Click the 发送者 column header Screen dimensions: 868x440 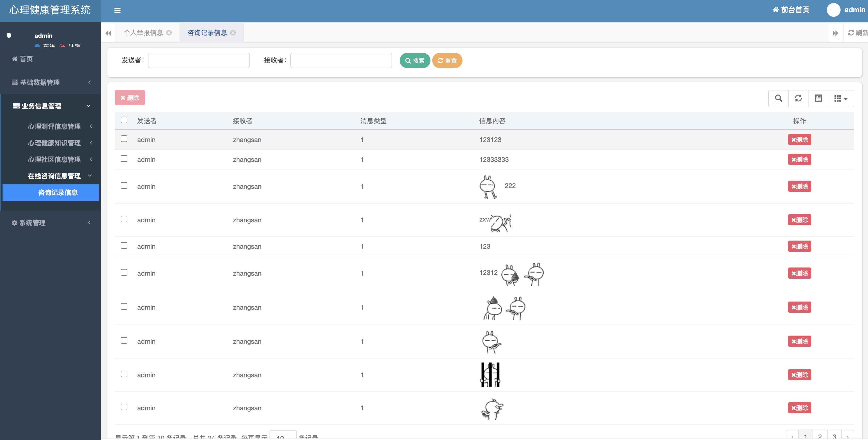pyautogui.click(x=147, y=120)
